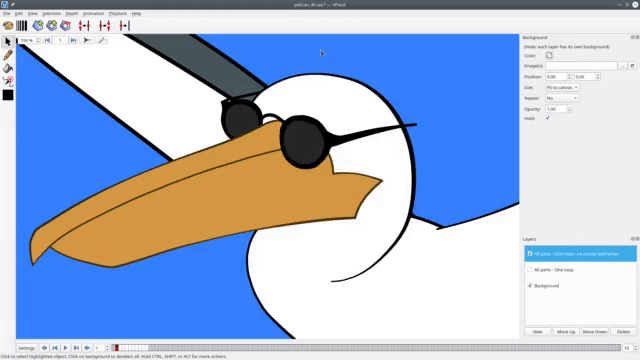Click the last red keyframe toolbar icon
640x360 pixels.
tap(124, 26)
